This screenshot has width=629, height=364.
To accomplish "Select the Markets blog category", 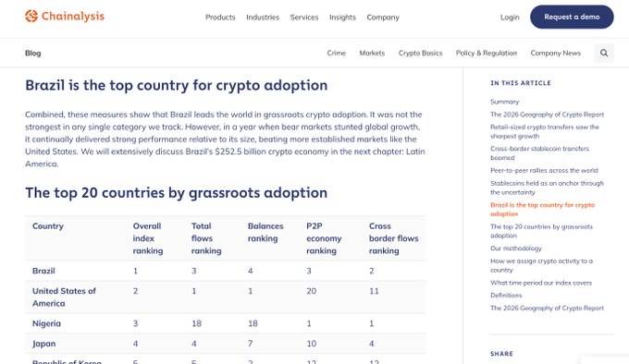I will 372,53.
